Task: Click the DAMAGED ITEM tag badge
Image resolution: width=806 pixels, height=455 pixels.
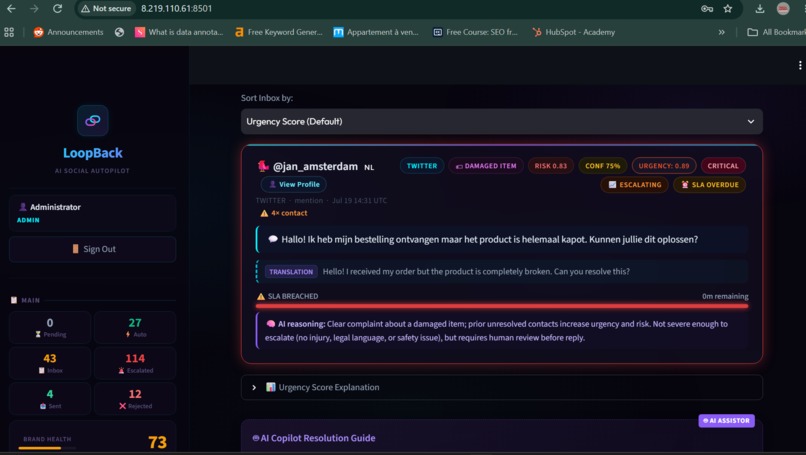Action: point(486,166)
